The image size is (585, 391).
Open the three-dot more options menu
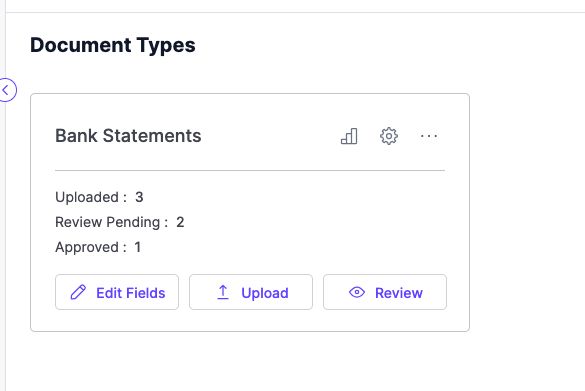429,136
